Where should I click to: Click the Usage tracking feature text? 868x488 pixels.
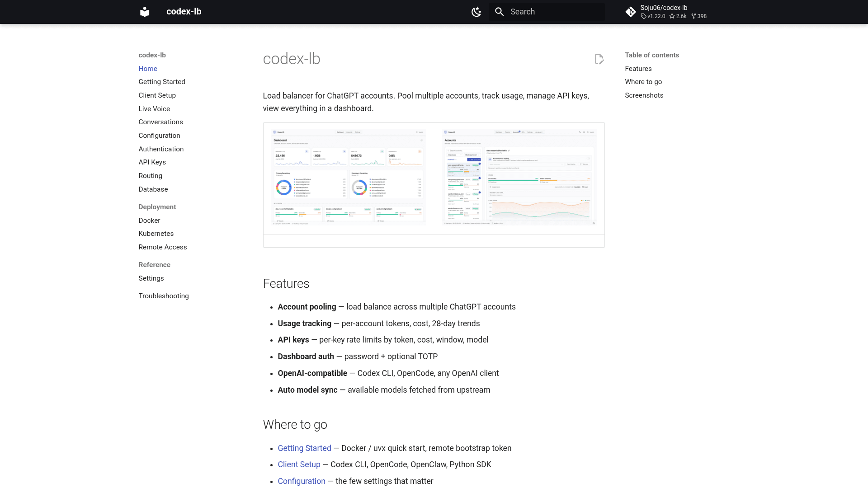click(x=305, y=324)
